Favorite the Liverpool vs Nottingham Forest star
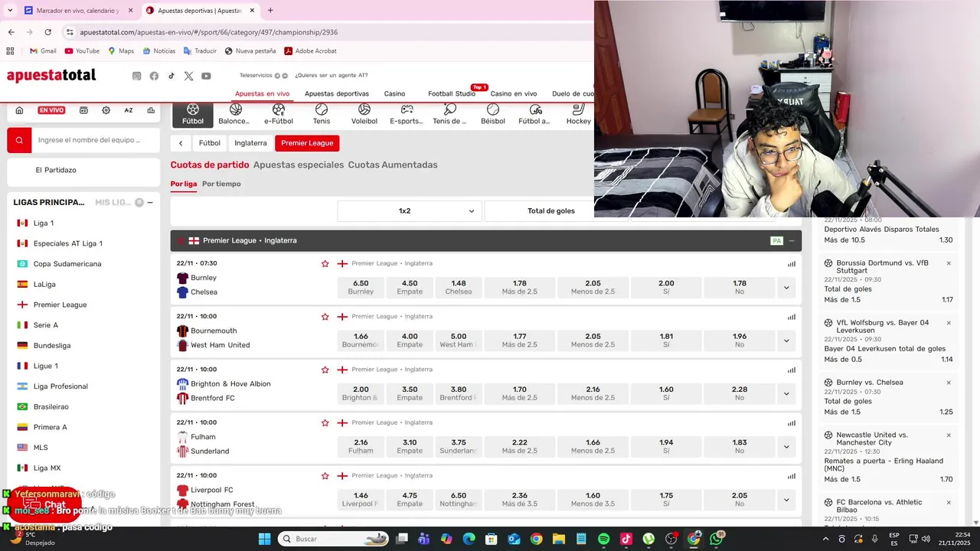 pyautogui.click(x=325, y=475)
